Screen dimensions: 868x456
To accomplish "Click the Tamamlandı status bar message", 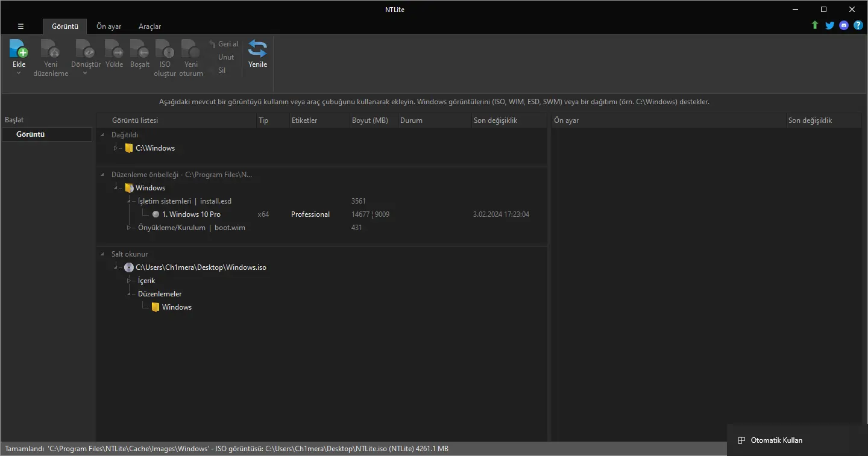I will coord(227,449).
